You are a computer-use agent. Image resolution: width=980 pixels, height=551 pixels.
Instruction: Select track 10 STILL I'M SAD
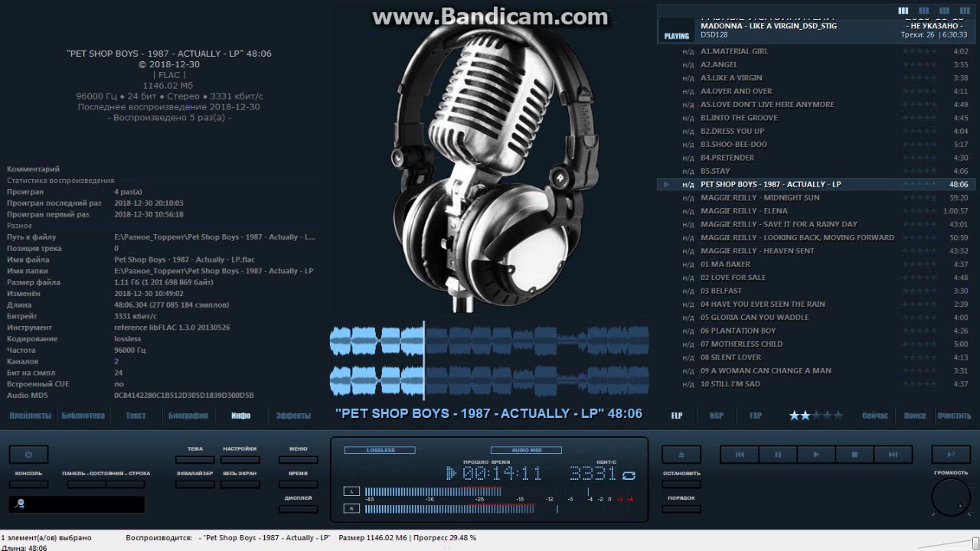point(815,384)
